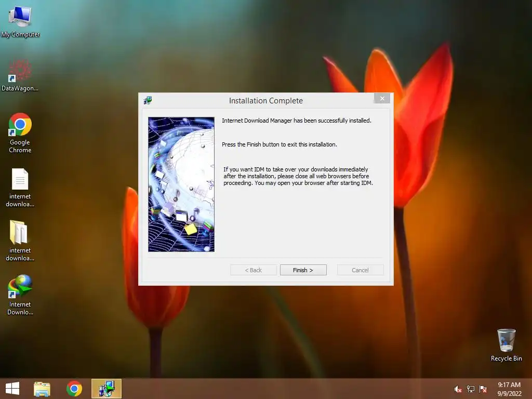Open the Windows Start button
532x399 pixels.
[12, 389]
